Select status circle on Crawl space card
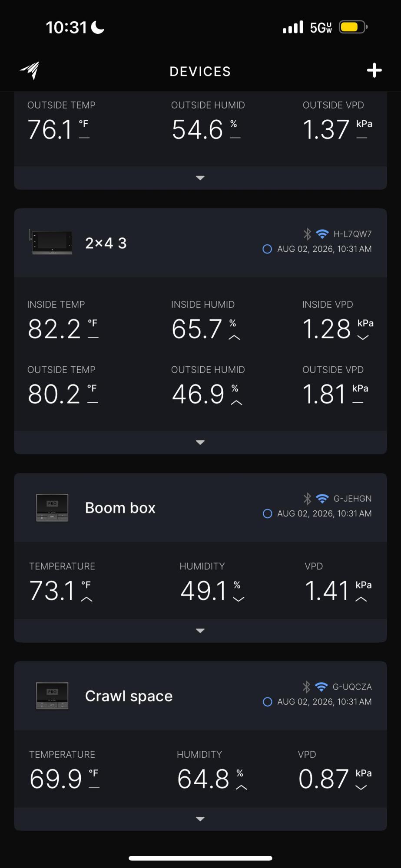 [268, 702]
